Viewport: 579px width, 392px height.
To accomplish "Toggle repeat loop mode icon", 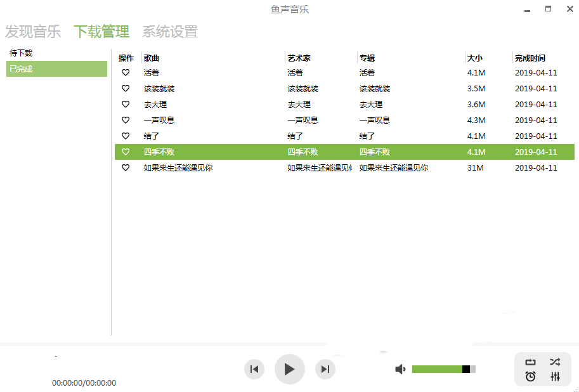I will click(530, 362).
